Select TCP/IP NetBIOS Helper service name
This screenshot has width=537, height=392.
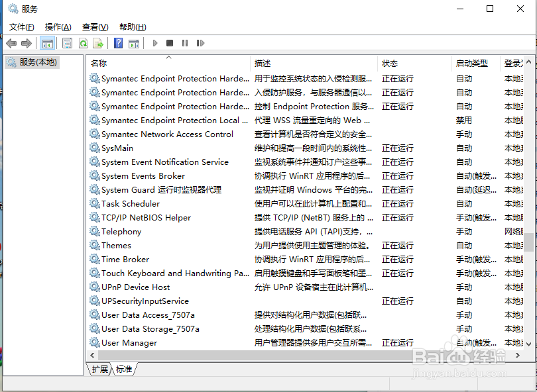pyautogui.click(x=146, y=218)
